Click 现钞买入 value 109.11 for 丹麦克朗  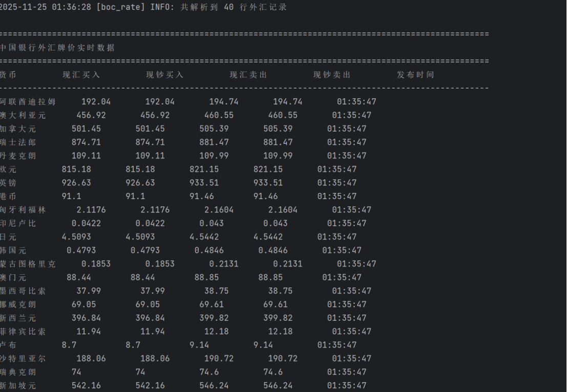[150, 156]
